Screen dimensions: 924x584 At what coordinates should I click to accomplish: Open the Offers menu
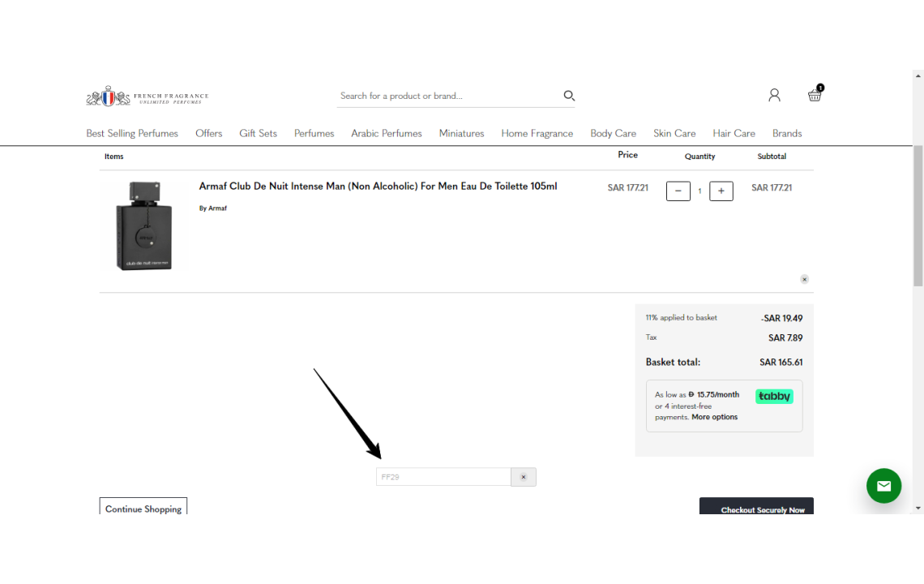click(x=208, y=133)
